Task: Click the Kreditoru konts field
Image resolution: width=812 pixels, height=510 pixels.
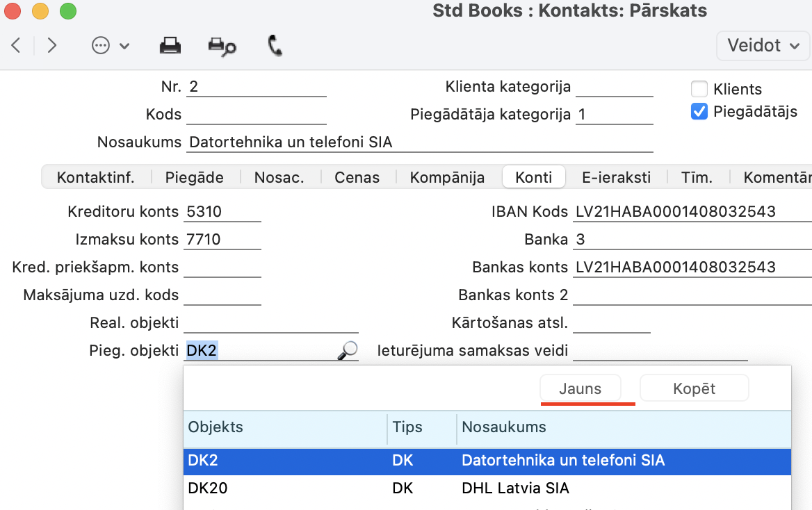Action: pyautogui.click(x=222, y=212)
